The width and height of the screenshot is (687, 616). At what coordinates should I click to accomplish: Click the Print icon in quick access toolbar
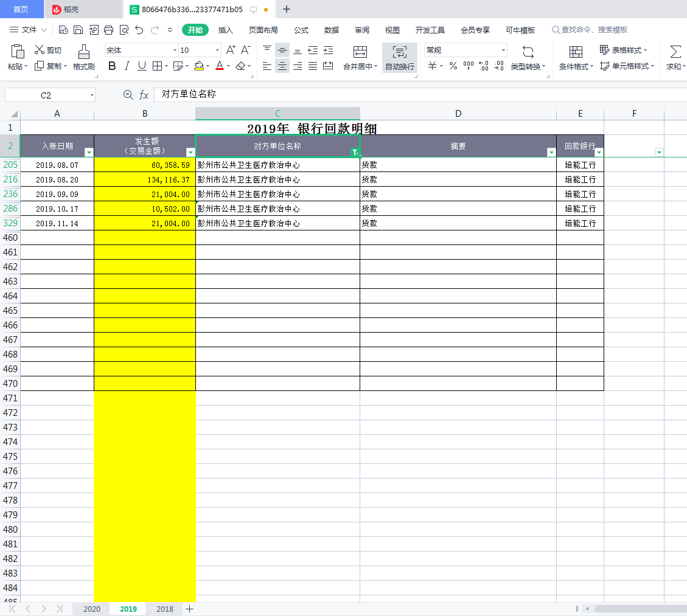pyautogui.click(x=109, y=30)
